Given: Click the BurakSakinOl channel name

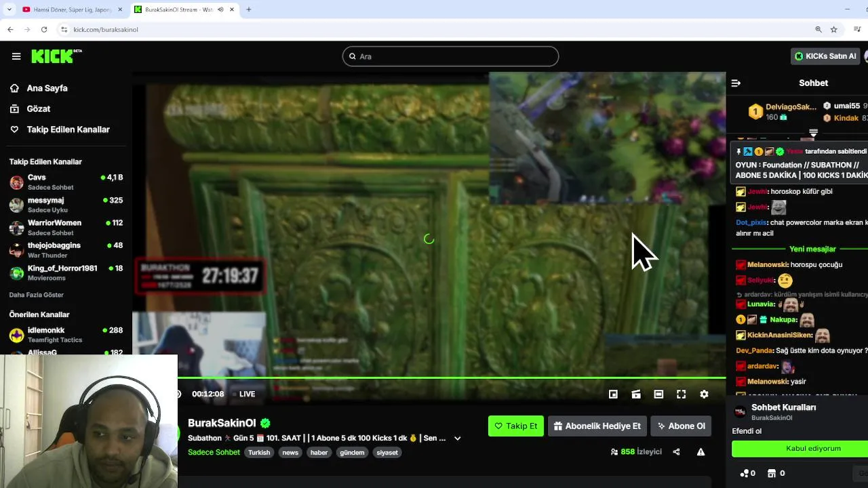Looking at the screenshot, I should (222, 423).
